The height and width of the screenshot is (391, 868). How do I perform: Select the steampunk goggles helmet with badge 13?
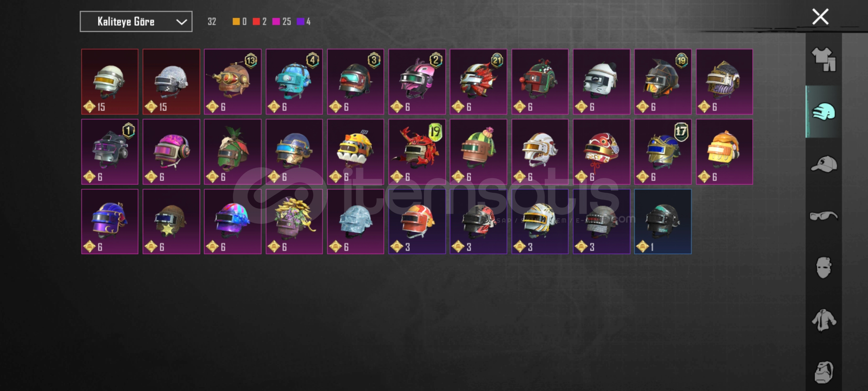(x=233, y=82)
